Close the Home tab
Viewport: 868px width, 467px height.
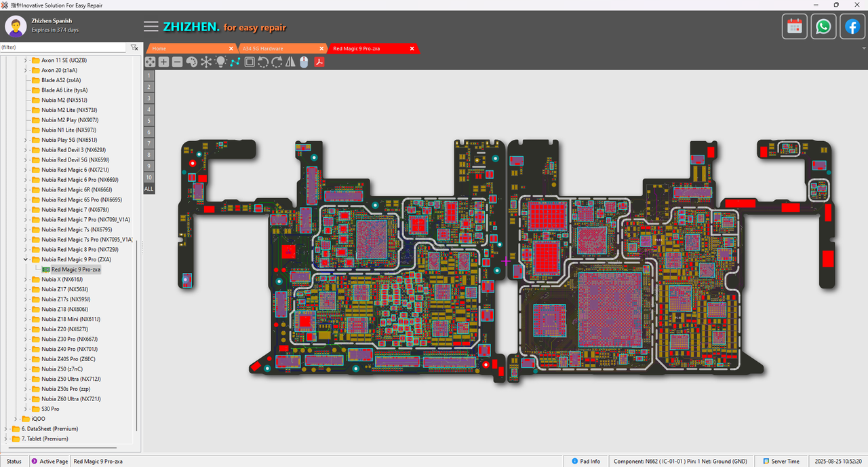(x=231, y=48)
